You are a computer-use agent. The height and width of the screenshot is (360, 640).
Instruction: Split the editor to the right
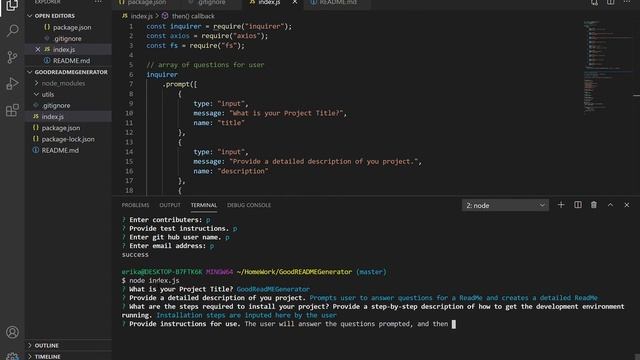click(611, 2)
